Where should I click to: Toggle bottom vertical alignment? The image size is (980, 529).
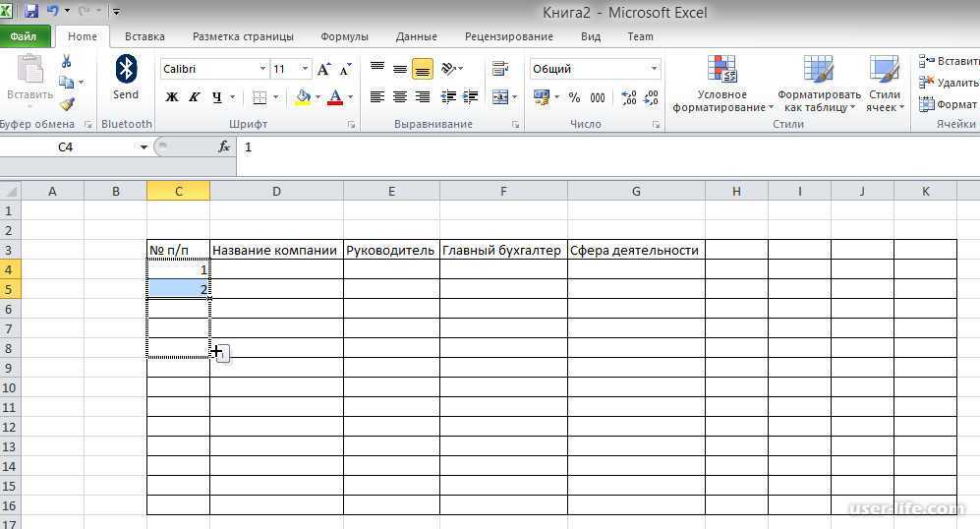[x=423, y=68]
